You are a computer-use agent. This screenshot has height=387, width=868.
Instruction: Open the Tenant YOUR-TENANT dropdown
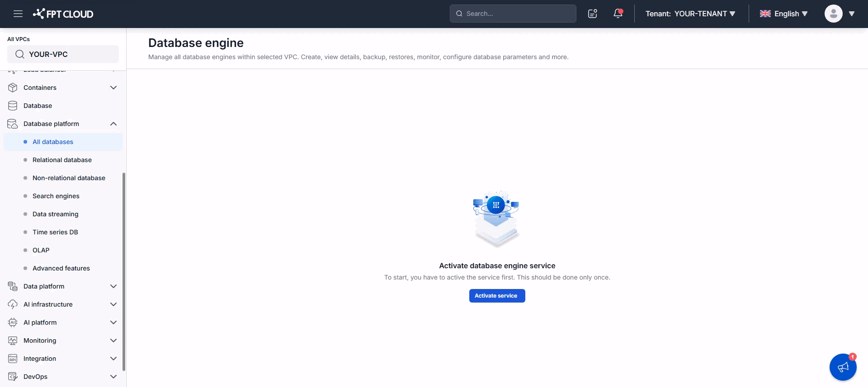690,14
